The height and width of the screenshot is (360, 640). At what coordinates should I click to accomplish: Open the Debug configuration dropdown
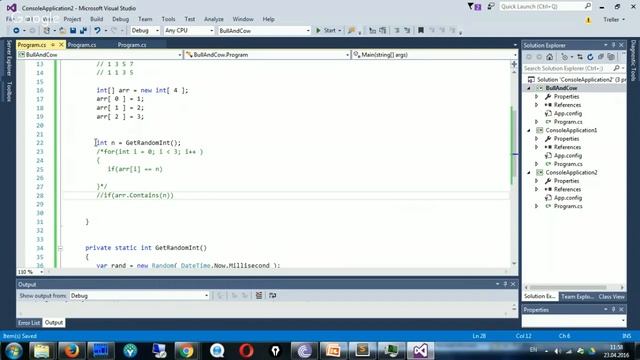(145, 31)
